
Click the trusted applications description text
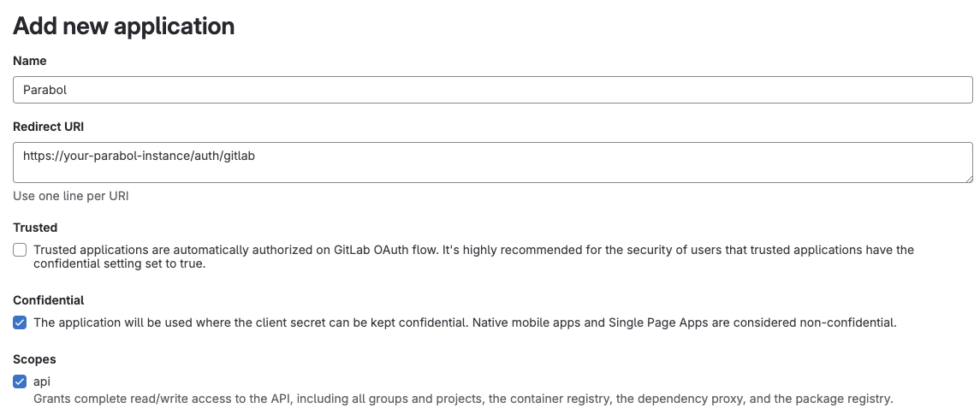pos(473,257)
